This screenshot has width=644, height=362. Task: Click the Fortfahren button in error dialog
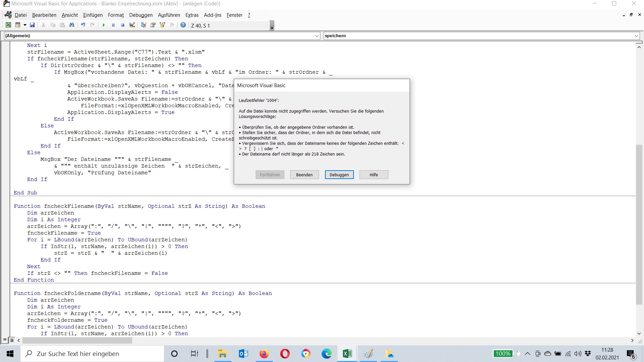[x=270, y=175]
